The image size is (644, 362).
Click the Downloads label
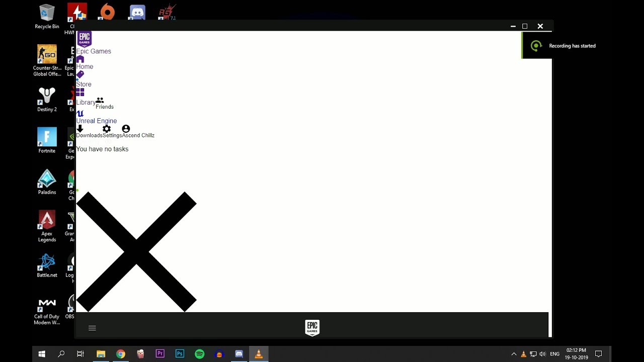[x=89, y=135]
